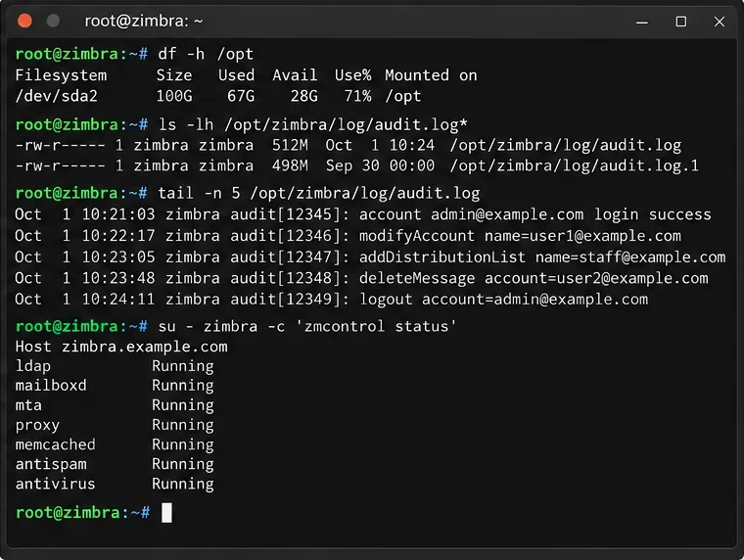
Task: Click the 'Sep 30 00:00' timestamp
Action: pyautogui.click(x=380, y=165)
